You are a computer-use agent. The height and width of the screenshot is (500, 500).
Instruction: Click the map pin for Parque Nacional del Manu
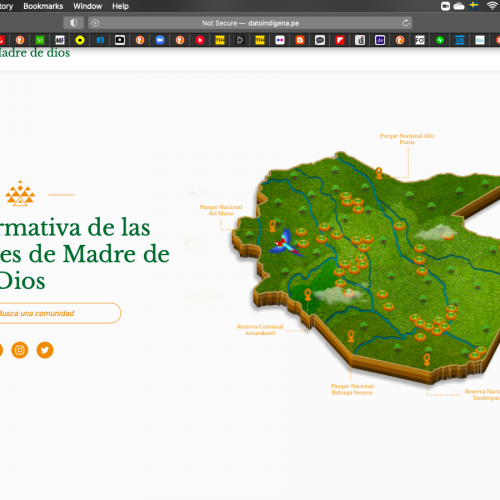point(272,226)
